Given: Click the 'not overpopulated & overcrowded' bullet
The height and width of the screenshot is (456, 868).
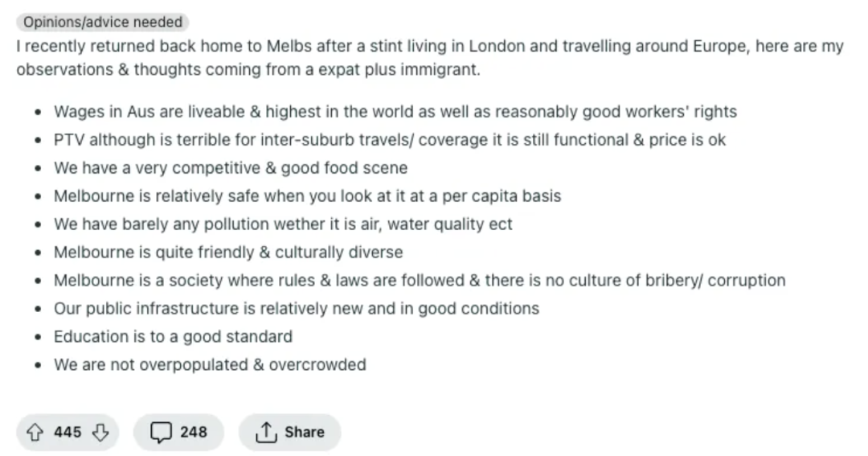Looking at the screenshot, I should click(210, 365).
